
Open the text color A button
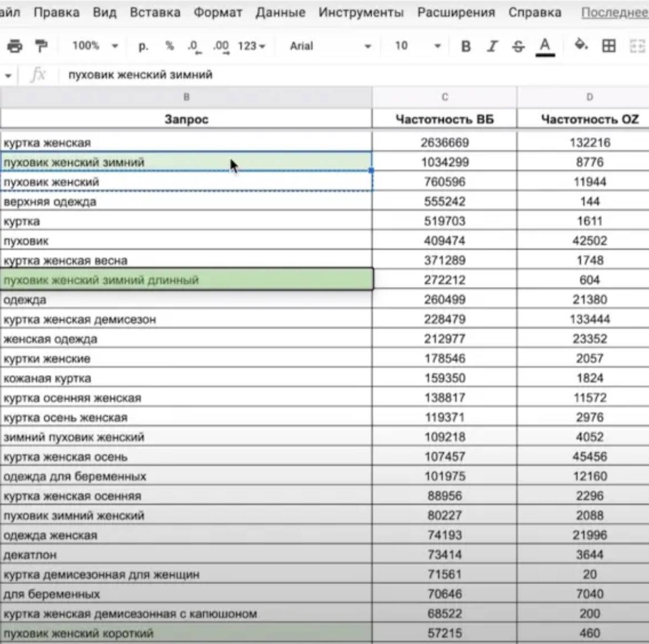[x=545, y=46]
